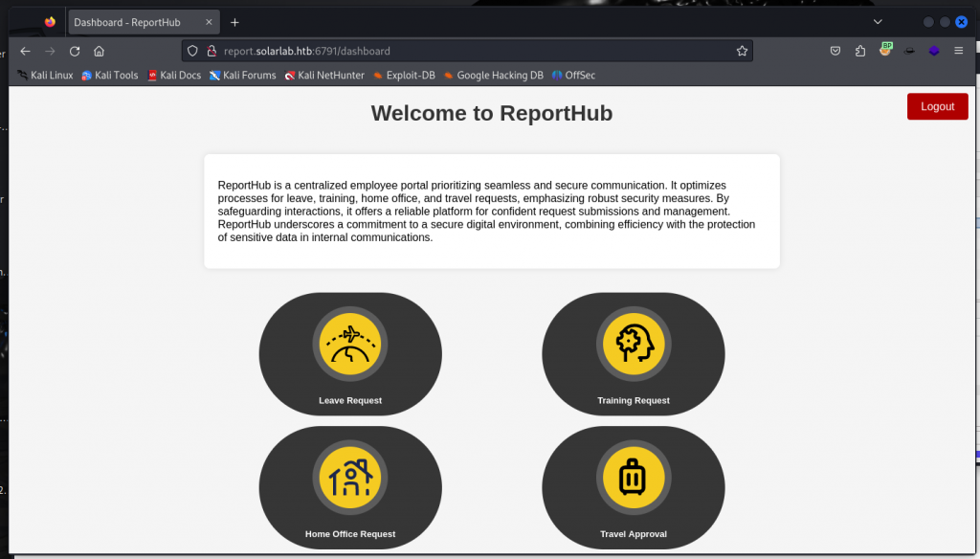Open the Kali Tools bookmark

pos(110,75)
